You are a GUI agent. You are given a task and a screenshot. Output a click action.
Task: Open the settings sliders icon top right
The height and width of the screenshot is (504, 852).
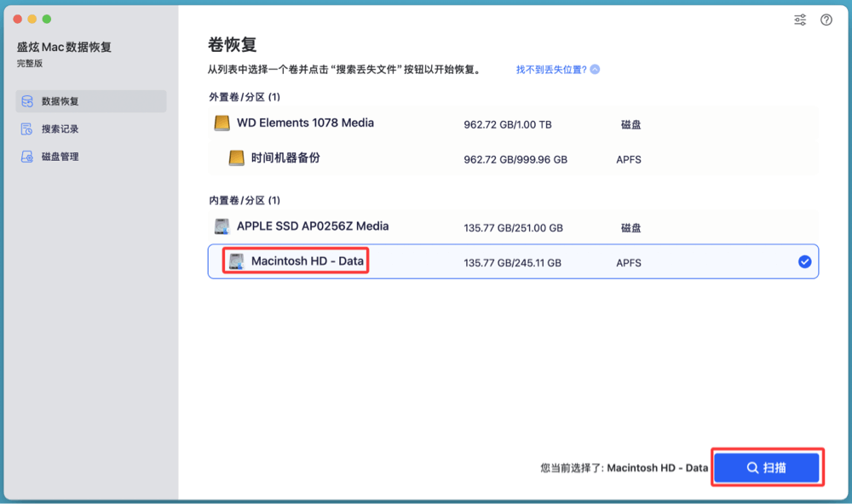799,19
